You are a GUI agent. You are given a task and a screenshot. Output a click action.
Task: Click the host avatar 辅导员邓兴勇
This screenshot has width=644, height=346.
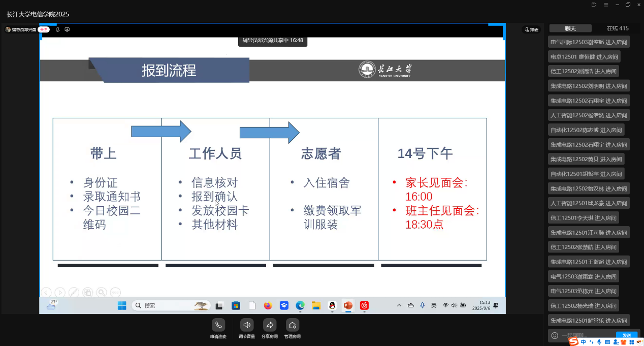(8, 29)
